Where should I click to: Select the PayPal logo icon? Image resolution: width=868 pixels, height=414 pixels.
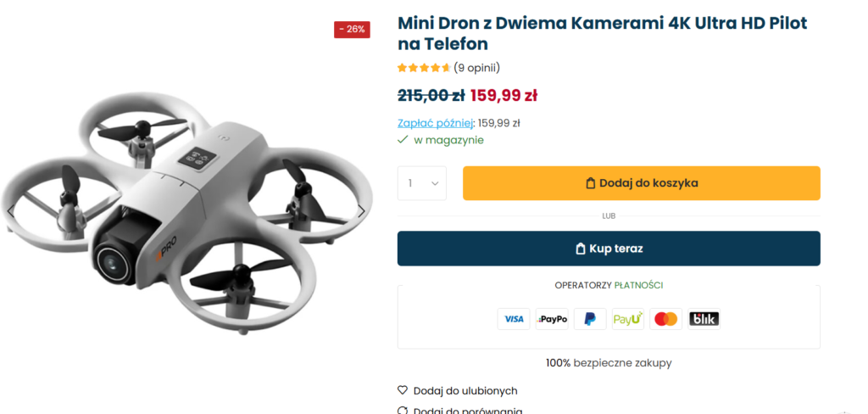point(590,319)
